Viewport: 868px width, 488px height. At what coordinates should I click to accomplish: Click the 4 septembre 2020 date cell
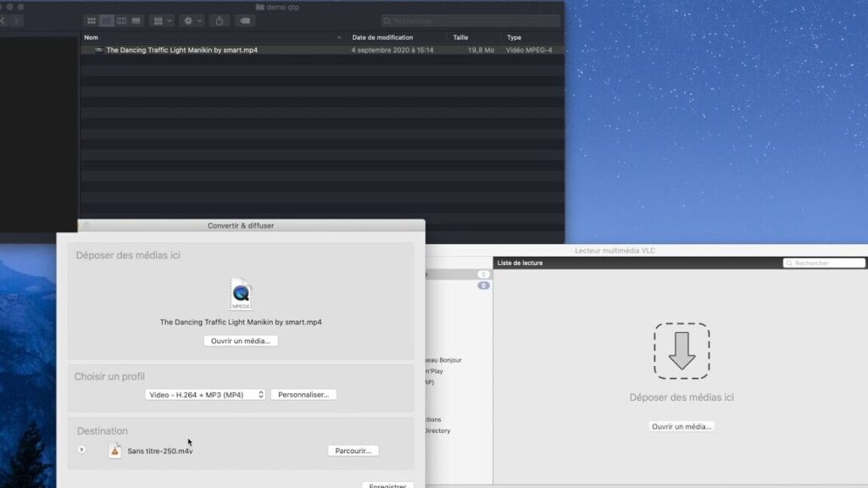392,50
